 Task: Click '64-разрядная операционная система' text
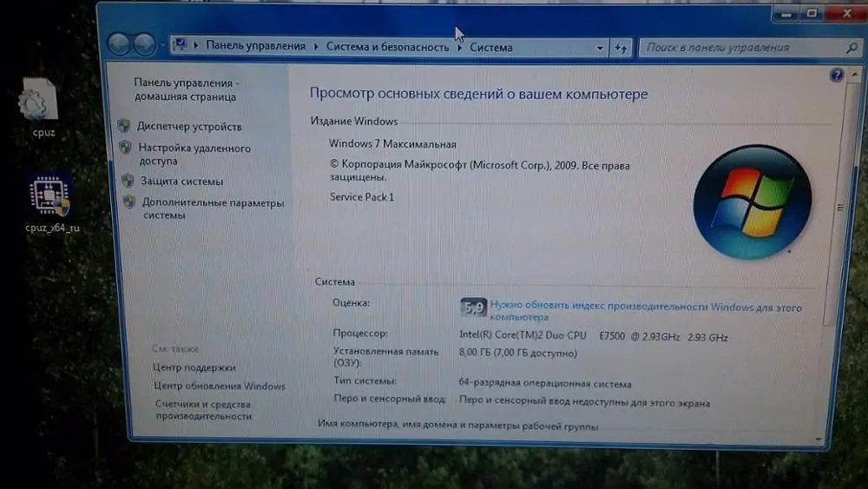(545, 383)
